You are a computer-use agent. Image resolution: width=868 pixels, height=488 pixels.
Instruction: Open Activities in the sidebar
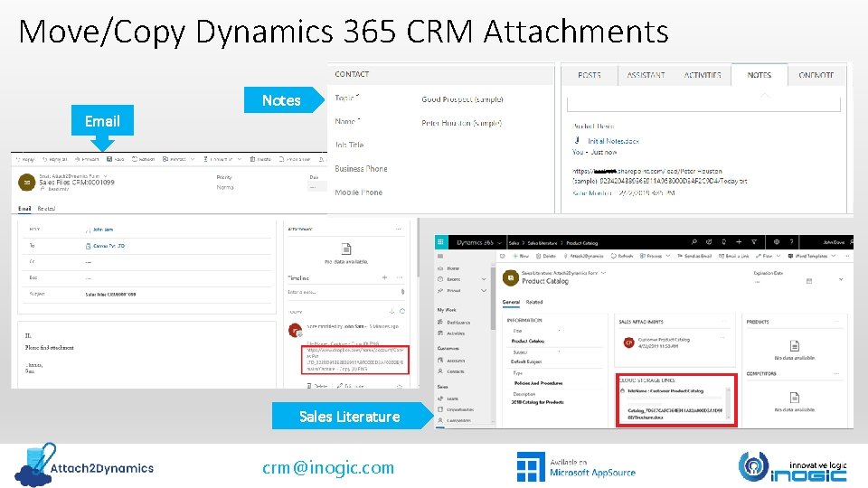452,333
